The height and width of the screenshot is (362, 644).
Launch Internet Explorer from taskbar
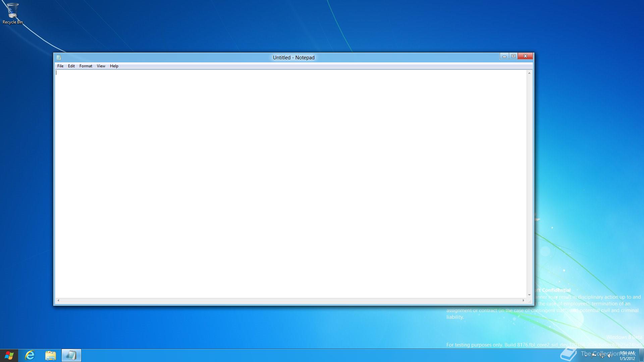30,355
